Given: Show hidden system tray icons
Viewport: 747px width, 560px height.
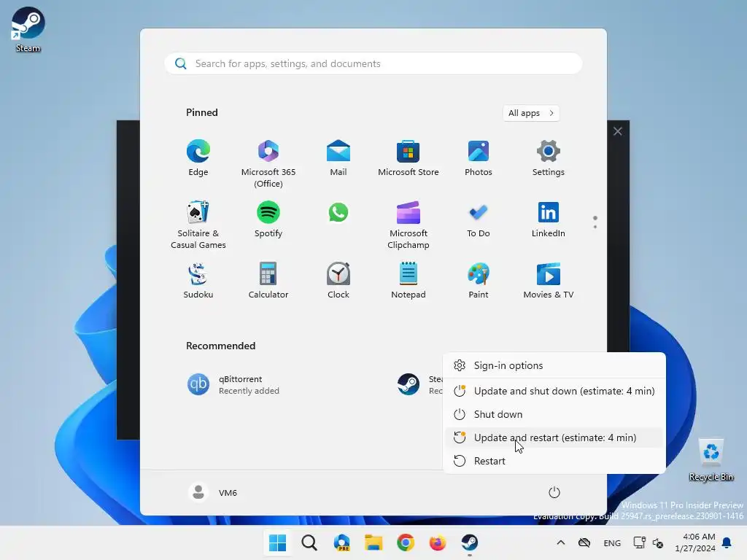Looking at the screenshot, I should [x=561, y=542].
